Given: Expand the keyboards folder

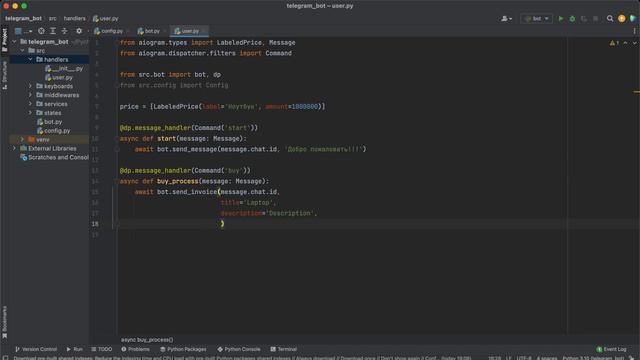Looking at the screenshot, I should pyautogui.click(x=30, y=86).
